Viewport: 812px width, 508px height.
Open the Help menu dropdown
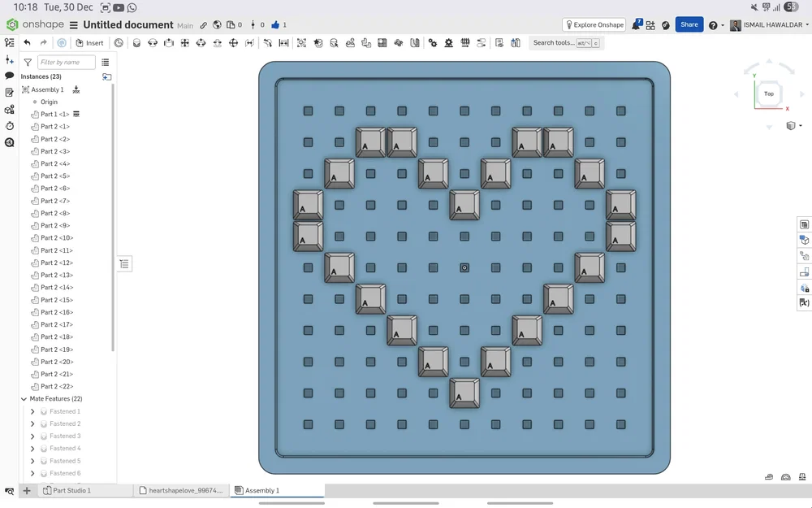click(x=715, y=25)
